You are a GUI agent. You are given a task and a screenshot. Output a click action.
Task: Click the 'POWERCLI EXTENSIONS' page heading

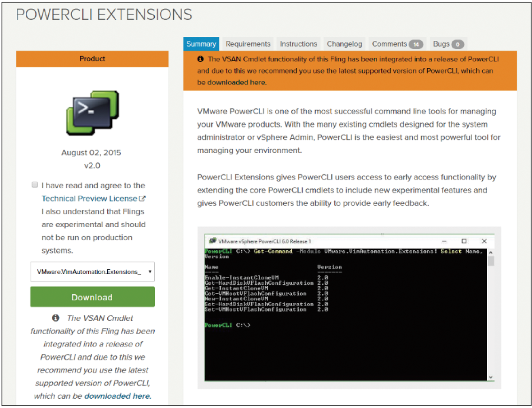(x=104, y=15)
